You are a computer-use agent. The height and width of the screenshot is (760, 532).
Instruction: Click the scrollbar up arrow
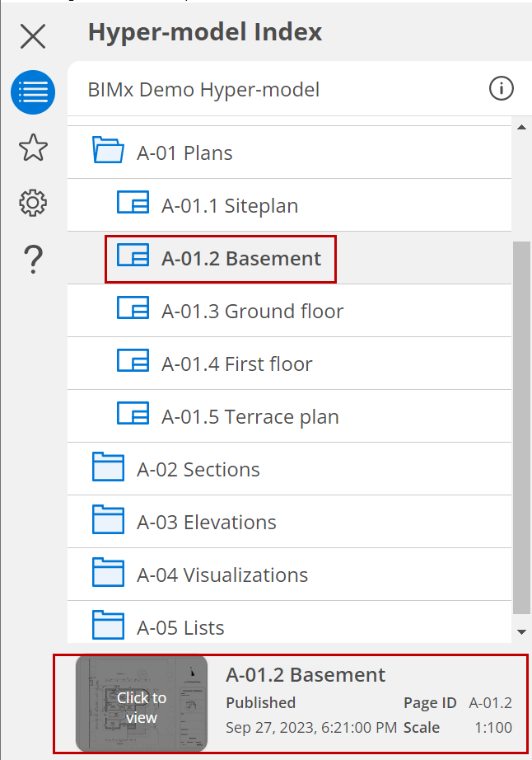[520, 128]
